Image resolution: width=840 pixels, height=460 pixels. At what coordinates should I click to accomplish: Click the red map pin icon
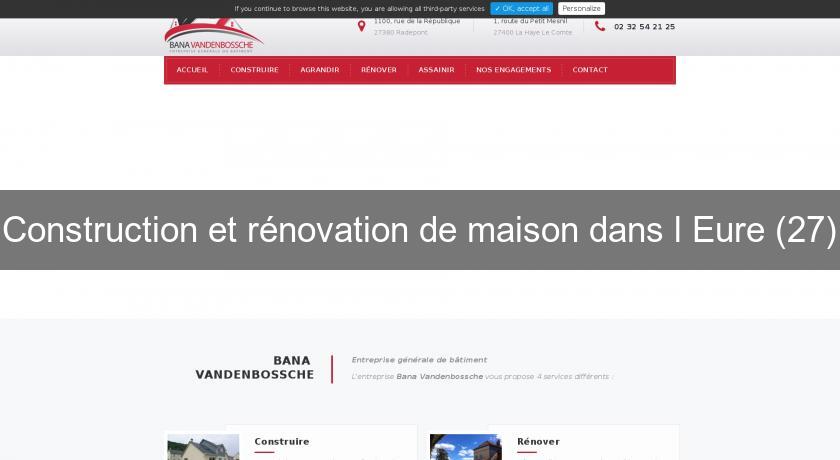[x=362, y=26]
